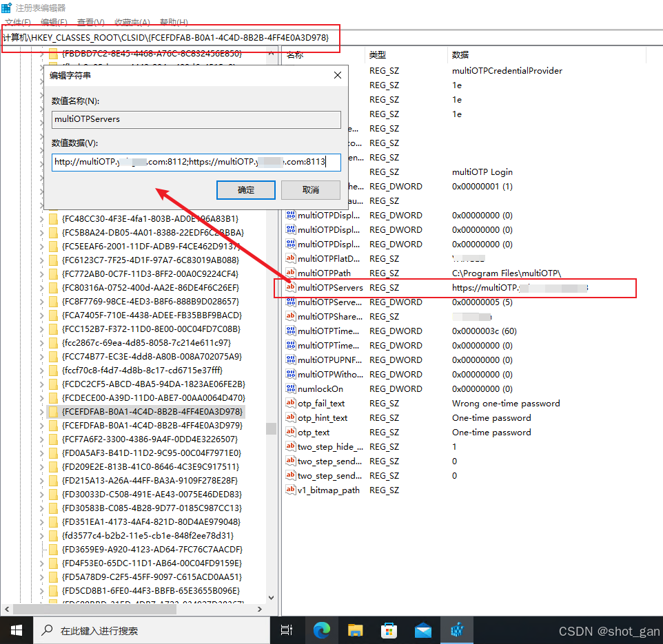Open Microsoft Store from the taskbar
This screenshot has height=644, width=663.
389,630
